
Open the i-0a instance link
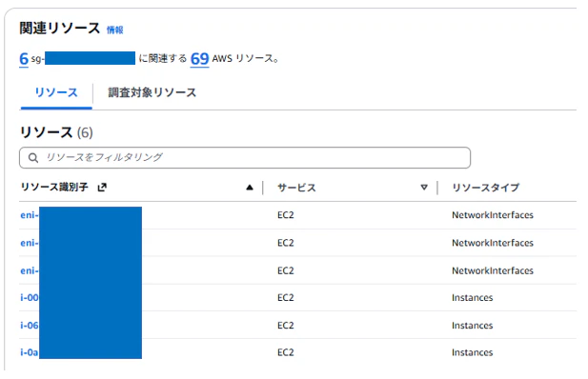click(x=30, y=352)
